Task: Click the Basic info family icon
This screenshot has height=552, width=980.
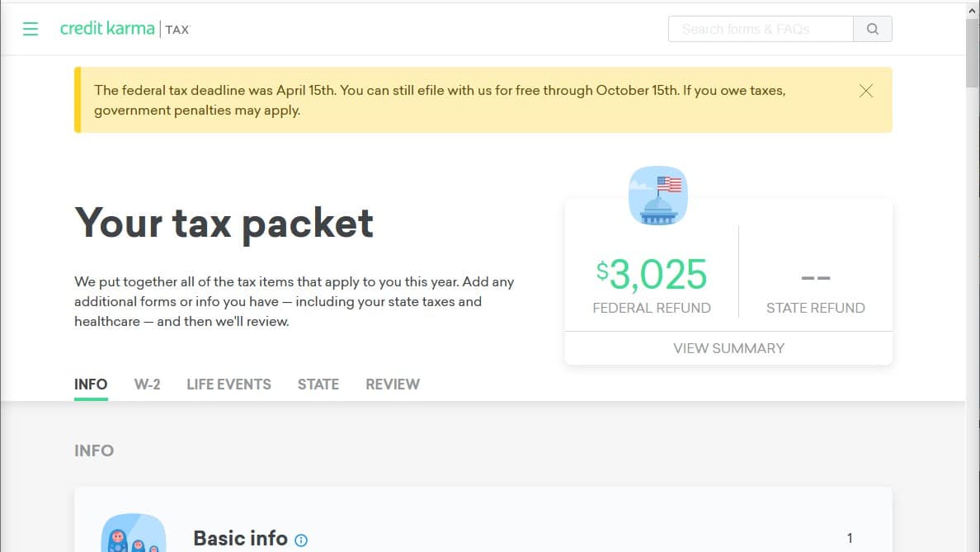Action: 134,533
